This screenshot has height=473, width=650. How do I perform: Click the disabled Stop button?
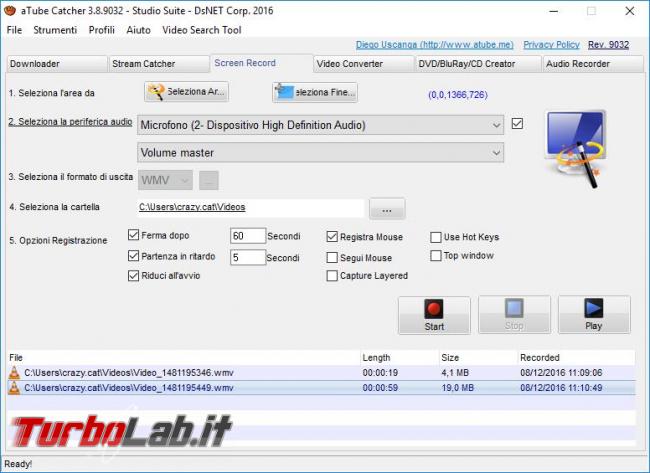click(x=514, y=314)
